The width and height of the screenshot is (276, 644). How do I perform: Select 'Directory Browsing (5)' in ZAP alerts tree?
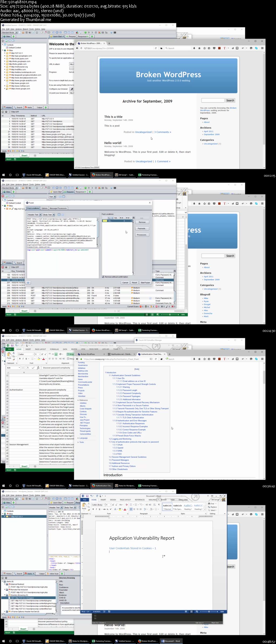[x=19, y=595]
